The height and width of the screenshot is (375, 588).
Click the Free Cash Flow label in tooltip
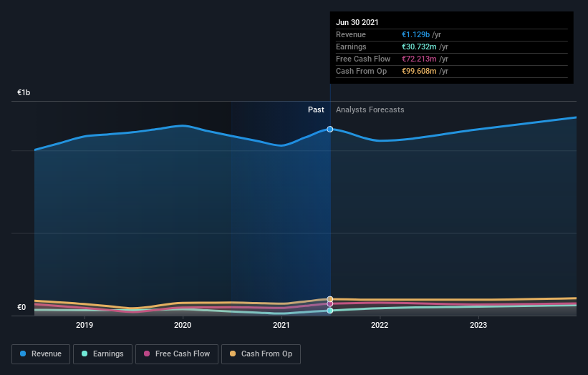click(363, 59)
